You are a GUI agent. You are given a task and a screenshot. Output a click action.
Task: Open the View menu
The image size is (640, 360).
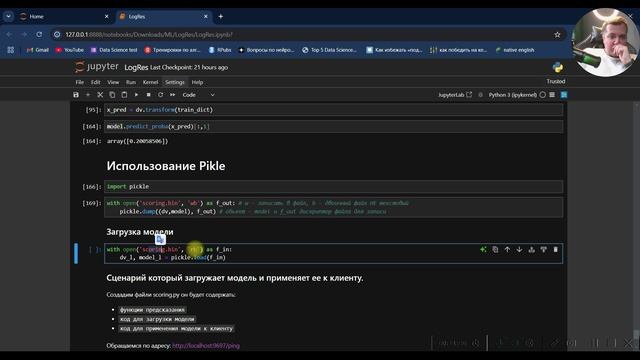tap(113, 82)
